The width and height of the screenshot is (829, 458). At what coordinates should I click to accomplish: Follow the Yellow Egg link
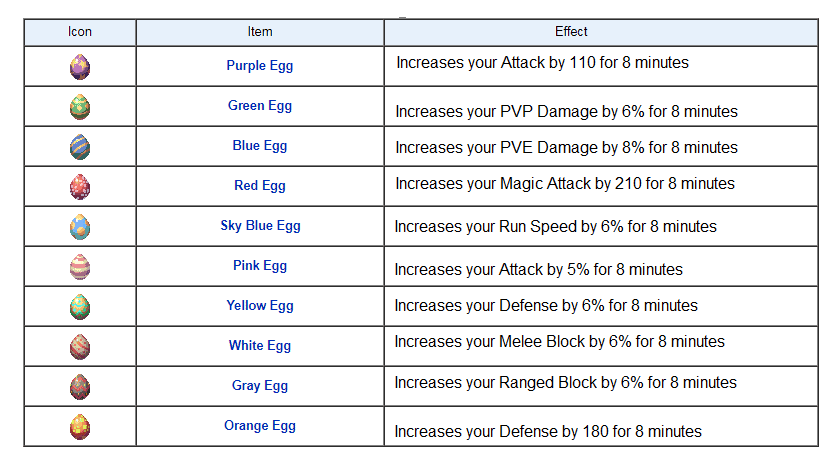tap(260, 306)
